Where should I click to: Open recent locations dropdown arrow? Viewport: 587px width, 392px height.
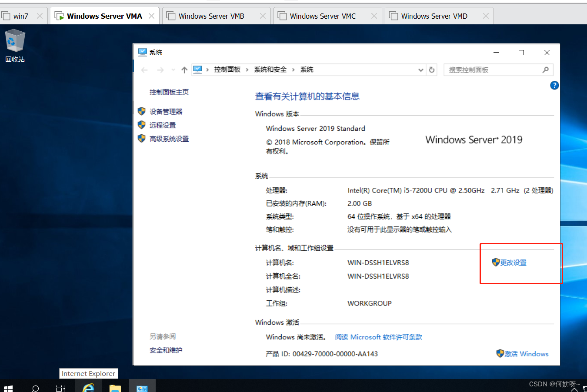pyautogui.click(x=173, y=70)
